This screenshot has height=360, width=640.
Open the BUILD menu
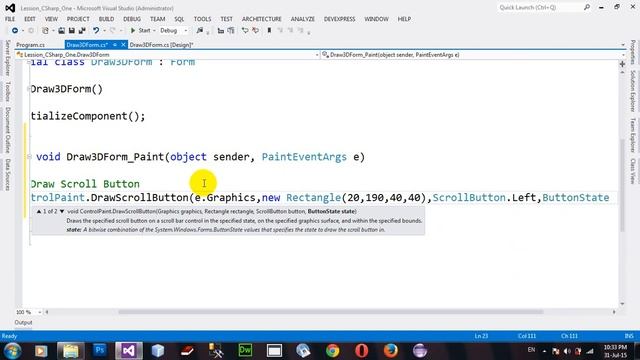[x=107, y=19]
